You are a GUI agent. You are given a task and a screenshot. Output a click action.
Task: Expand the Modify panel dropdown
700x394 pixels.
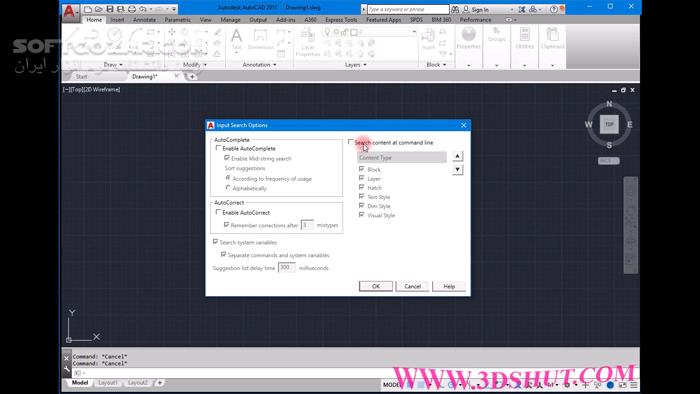195,65
